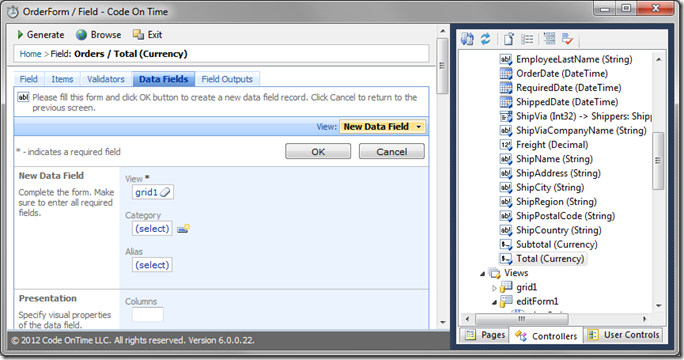
Task: Click the Subtotal currency icon
Action: [x=506, y=245]
